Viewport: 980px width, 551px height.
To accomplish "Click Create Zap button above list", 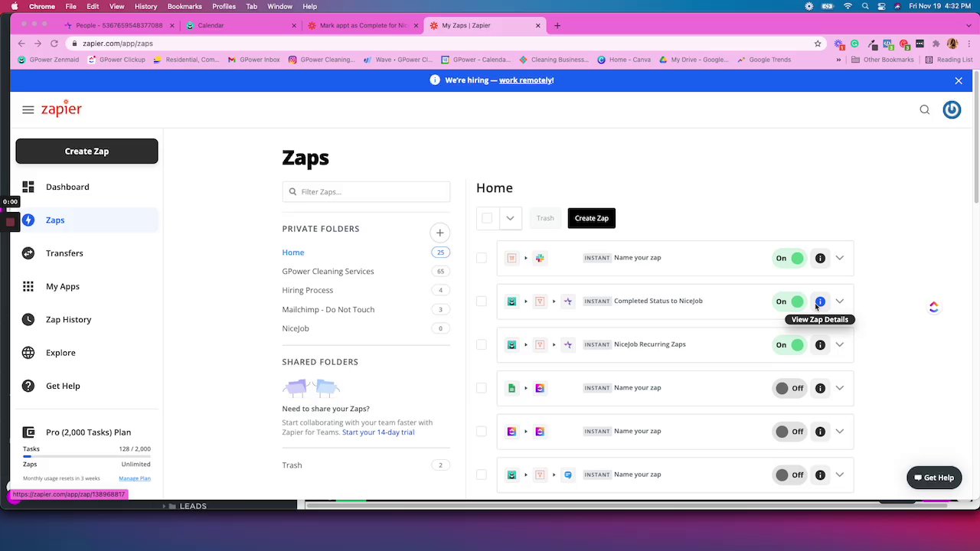I will [592, 218].
